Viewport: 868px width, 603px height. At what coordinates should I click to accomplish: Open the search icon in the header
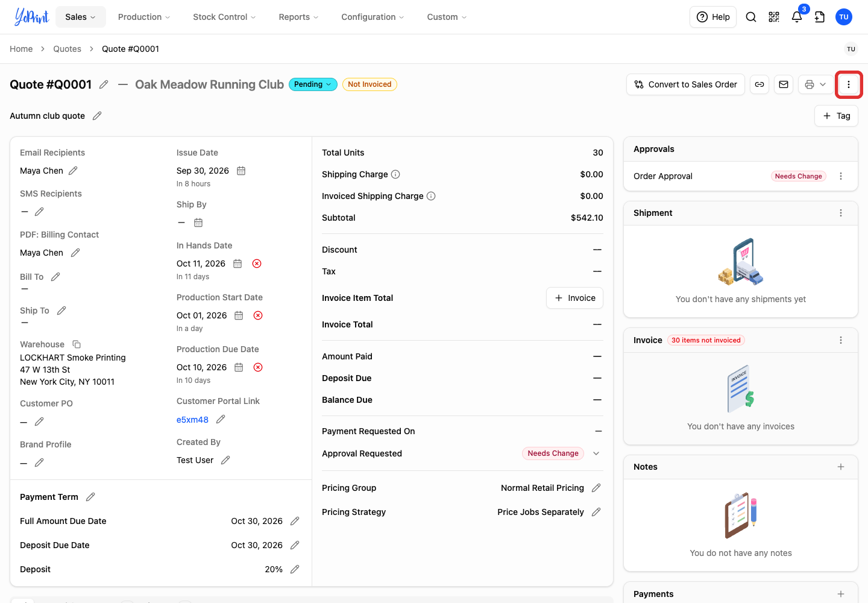coord(751,17)
